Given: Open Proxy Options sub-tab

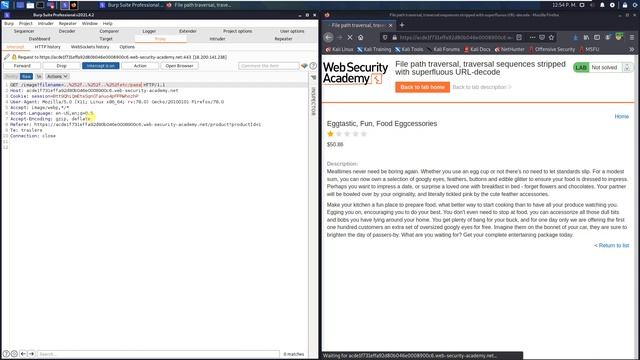Looking at the screenshot, I should (127, 47).
